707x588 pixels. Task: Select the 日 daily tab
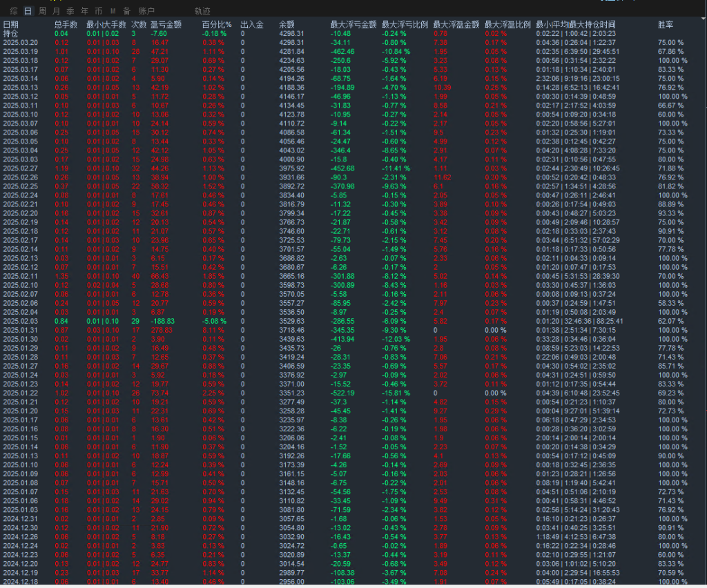tap(28, 11)
